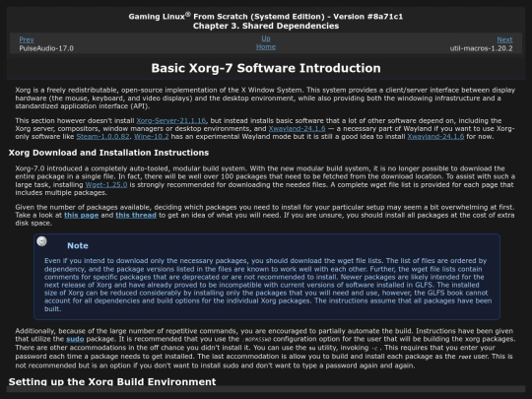Viewport: 532px width, 399px height.
Task: Click the 'Basic Xorg-7 Software Introduction' title
Action: pos(266,68)
